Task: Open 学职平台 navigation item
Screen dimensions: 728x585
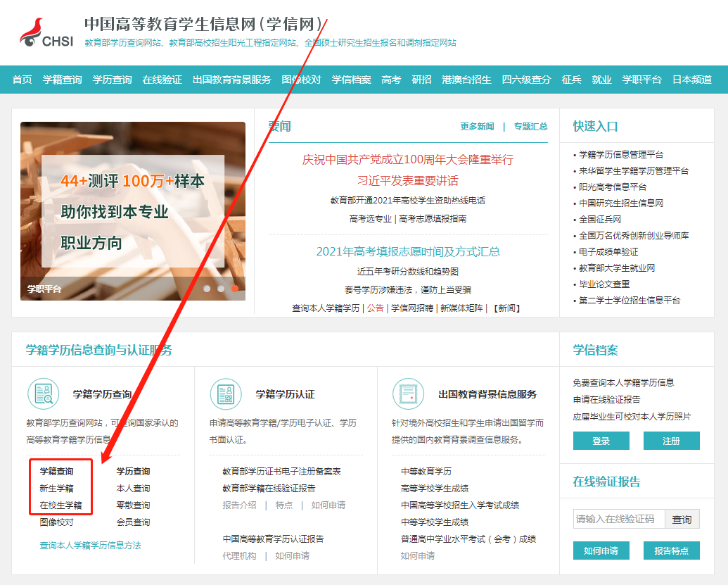Action: 642,80
